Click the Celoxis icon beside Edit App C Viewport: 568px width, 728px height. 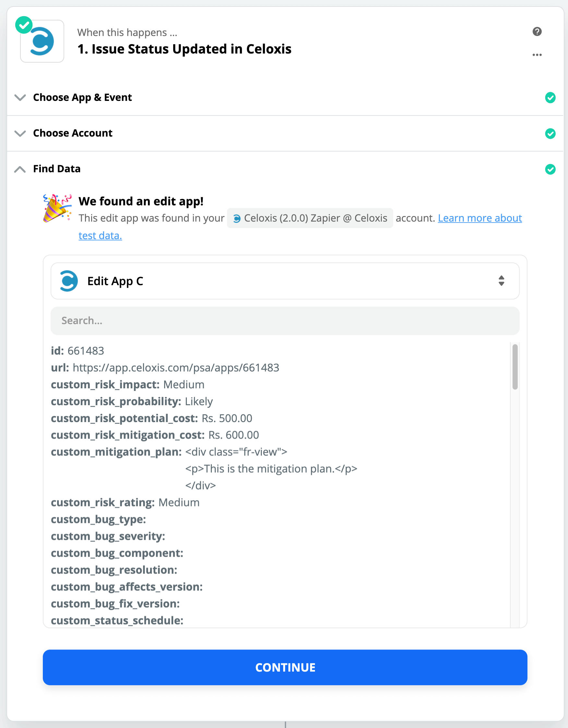point(69,281)
